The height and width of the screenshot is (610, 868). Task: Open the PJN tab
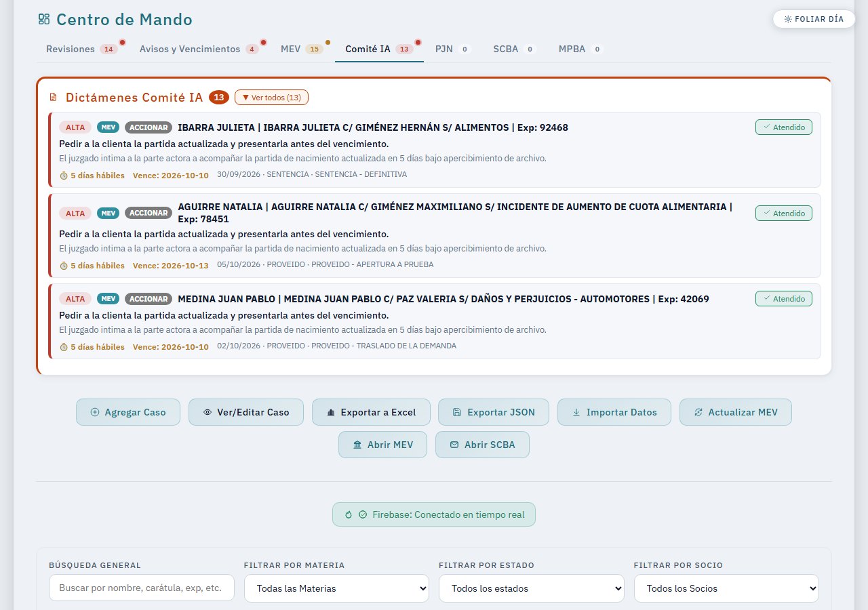pos(452,49)
